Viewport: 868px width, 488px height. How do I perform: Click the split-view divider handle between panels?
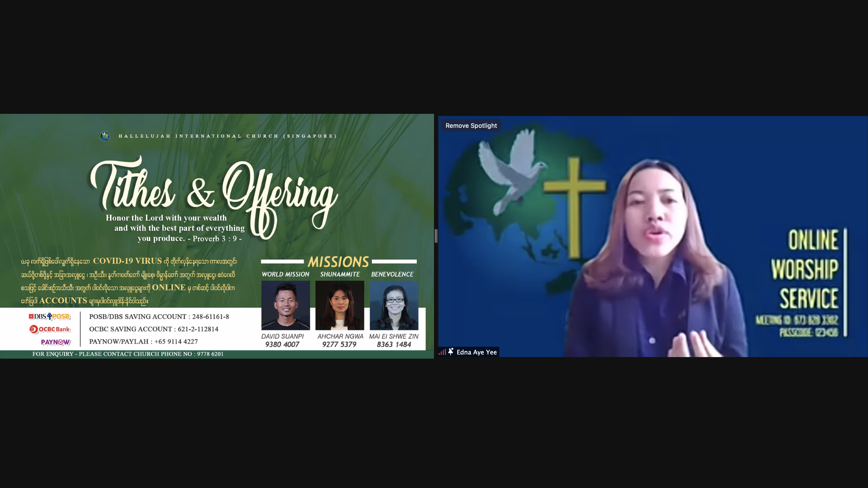pyautogui.click(x=436, y=236)
